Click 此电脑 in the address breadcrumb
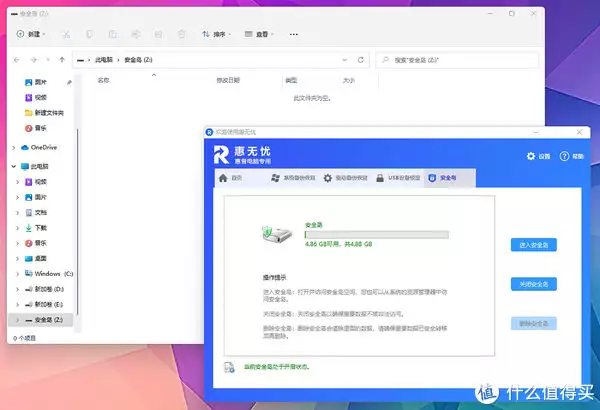The height and width of the screenshot is (410, 600). 104,60
